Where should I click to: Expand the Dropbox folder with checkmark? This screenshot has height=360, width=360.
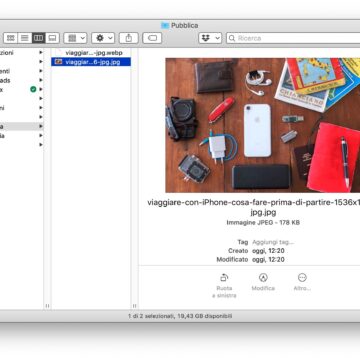click(x=41, y=89)
